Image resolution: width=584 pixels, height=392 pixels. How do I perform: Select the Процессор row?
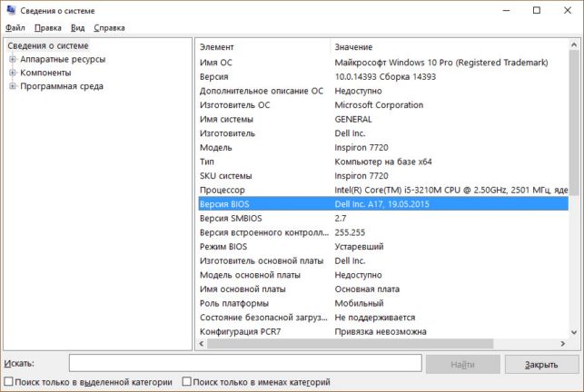click(383, 190)
